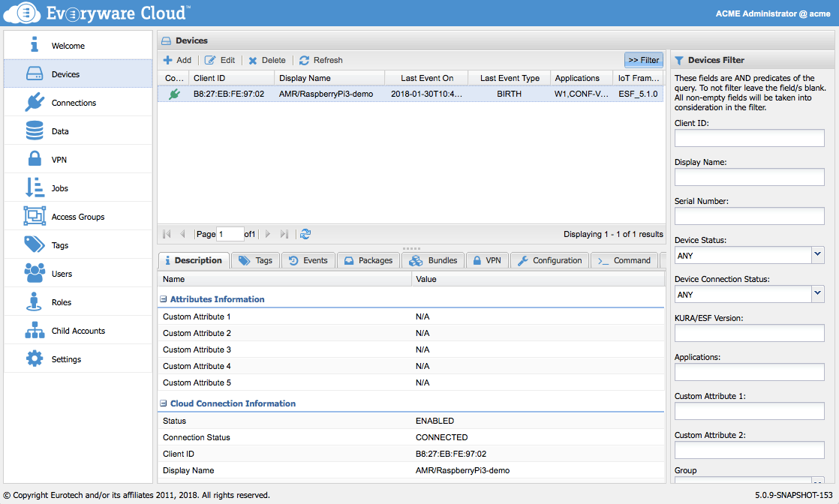Viewport: 839px width, 504px height.
Task: Collapse the Cloud Connection Information group
Action: [x=163, y=403]
